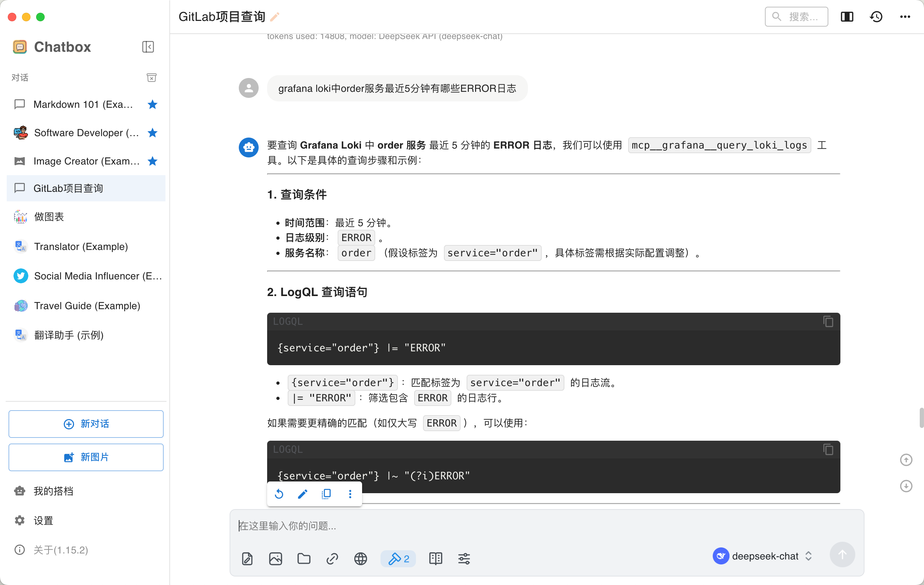This screenshot has width=924, height=585.
Task: Copy the first LOGQL code block
Action: [x=828, y=322]
